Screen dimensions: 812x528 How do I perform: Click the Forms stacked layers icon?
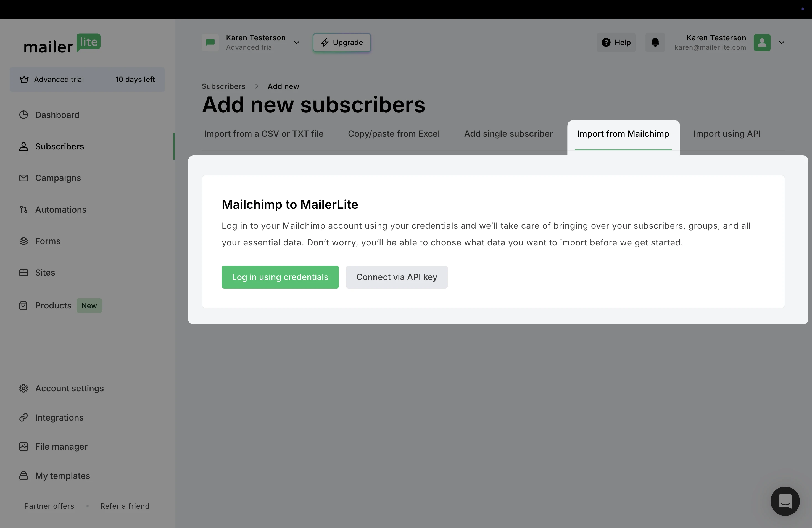23,241
